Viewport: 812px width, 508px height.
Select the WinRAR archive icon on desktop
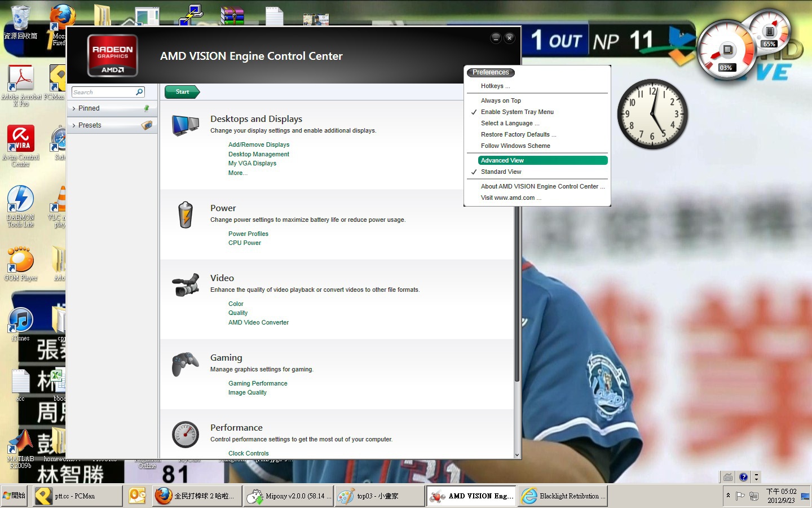tap(232, 16)
